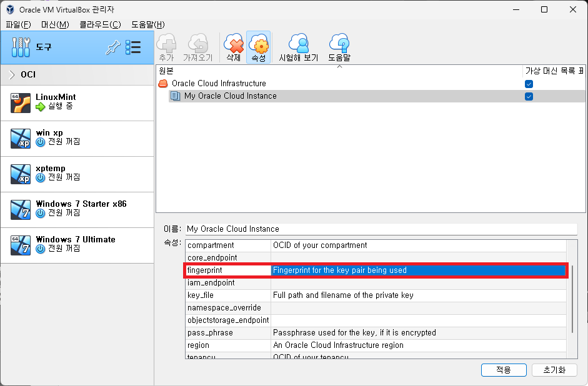Click the 가상 머신 목록 column header
Viewport: 588px width, 386px height.
click(554, 71)
